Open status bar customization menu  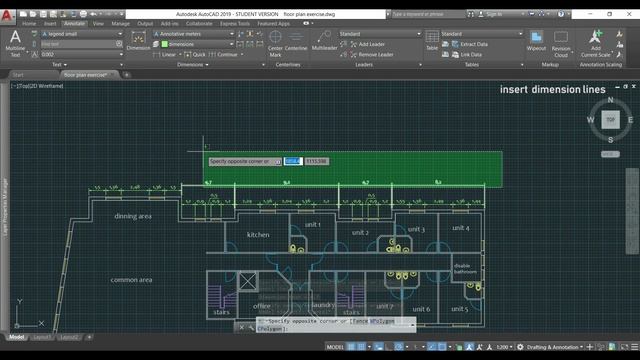634,347
